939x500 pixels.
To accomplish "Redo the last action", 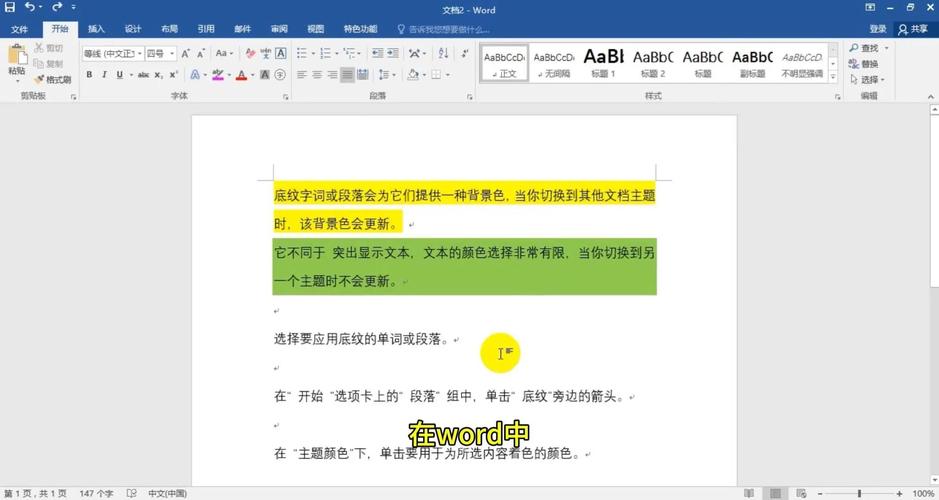I will point(57,7).
